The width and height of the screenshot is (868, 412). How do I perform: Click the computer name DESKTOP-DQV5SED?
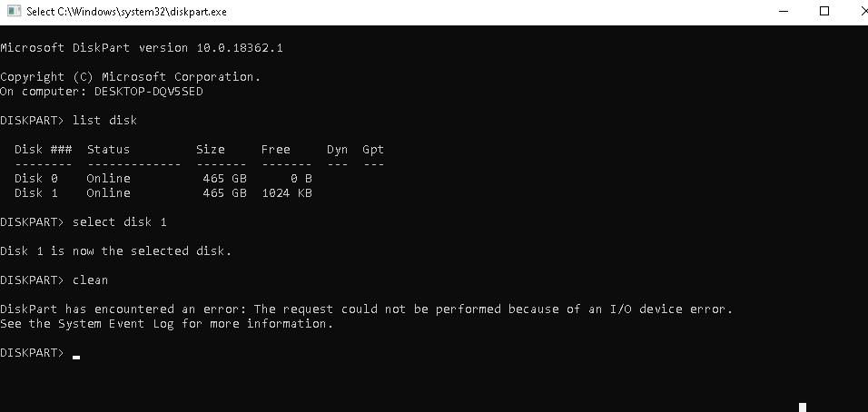pyautogui.click(x=148, y=92)
